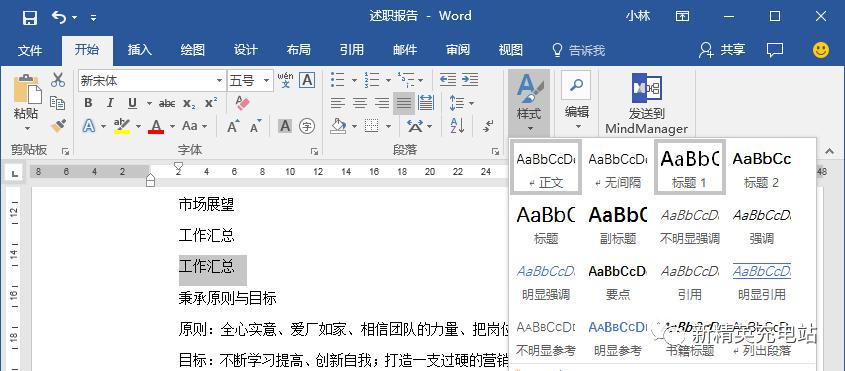Viewport: 845px width, 371px height.
Task: Open the Change Case Aa menu
Action: tap(194, 126)
